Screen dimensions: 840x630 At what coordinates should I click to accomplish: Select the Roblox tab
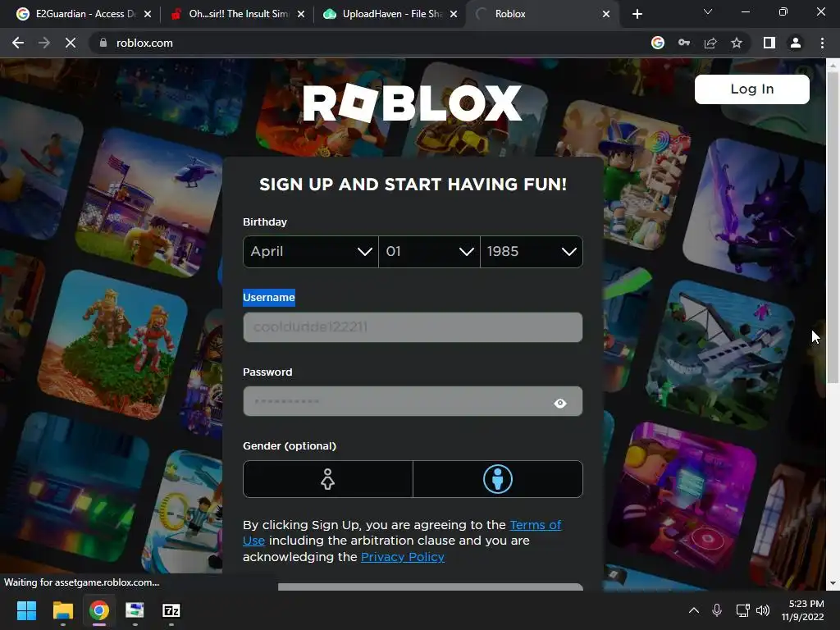click(x=542, y=14)
